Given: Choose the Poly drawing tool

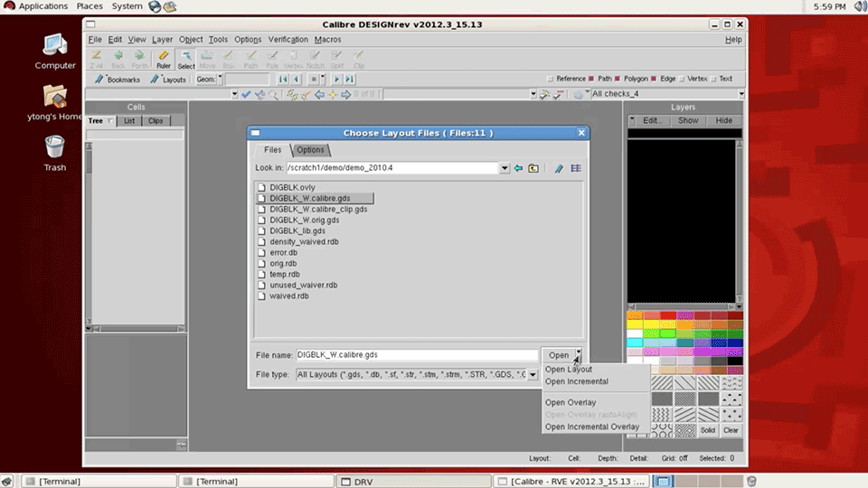Looking at the screenshot, I should pyautogui.click(x=272, y=60).
